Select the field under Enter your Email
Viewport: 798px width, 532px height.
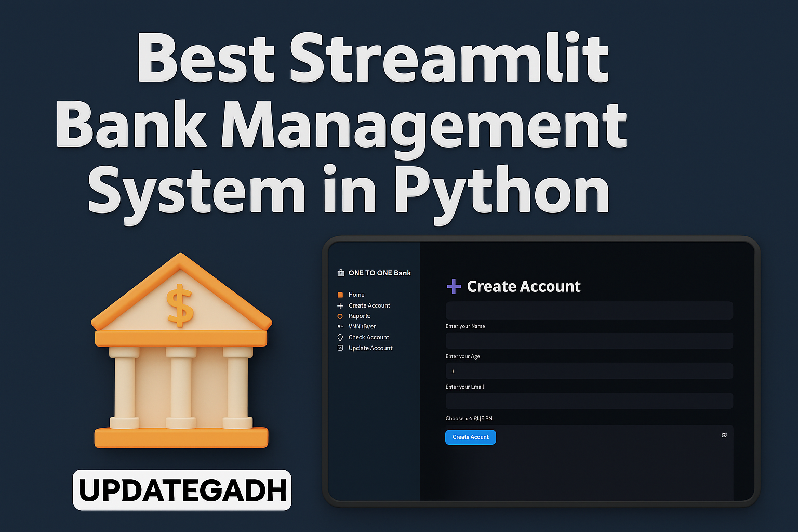pyautogui.click(x=589, y=401)
